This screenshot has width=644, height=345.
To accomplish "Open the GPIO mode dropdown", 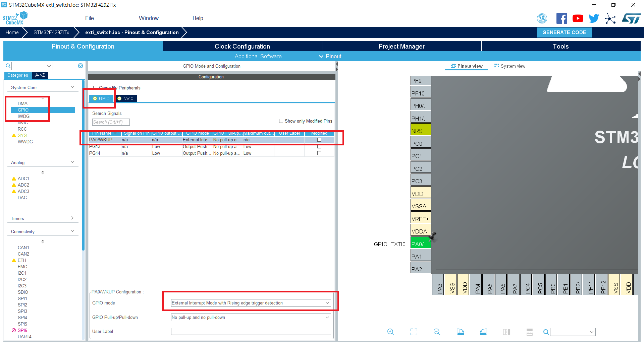I will click(x=251, y=303).
